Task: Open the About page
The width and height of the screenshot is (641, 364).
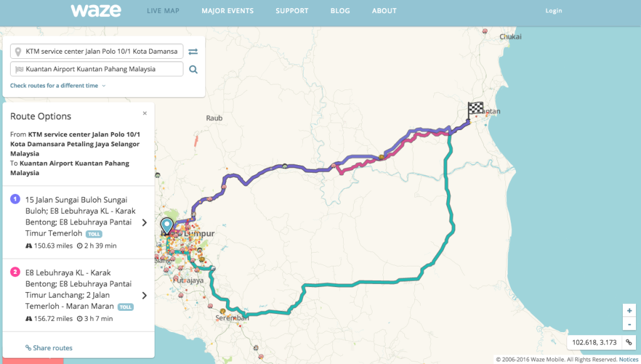Action: pos(384,11)
